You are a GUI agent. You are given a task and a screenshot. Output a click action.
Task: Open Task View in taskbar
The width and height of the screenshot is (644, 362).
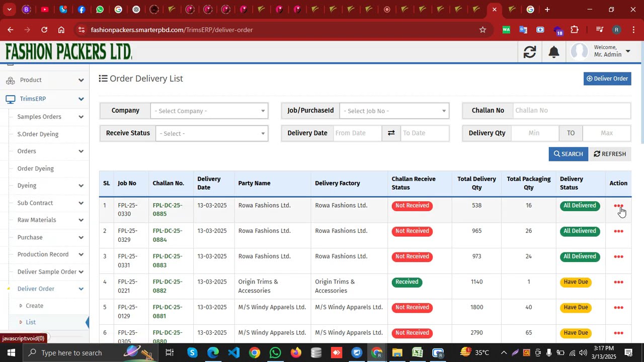(170, 352)
